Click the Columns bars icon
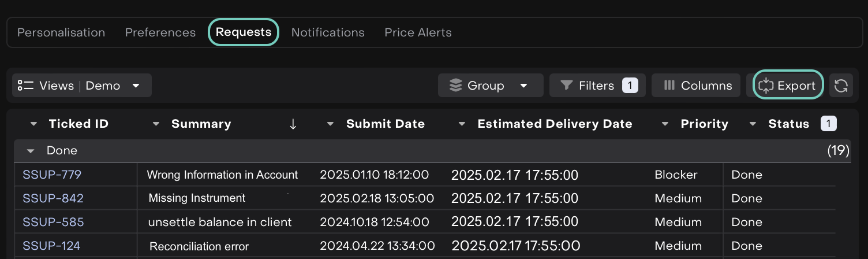Image resolution: width=868 pixels, height=259 pixels. [669, 86]
